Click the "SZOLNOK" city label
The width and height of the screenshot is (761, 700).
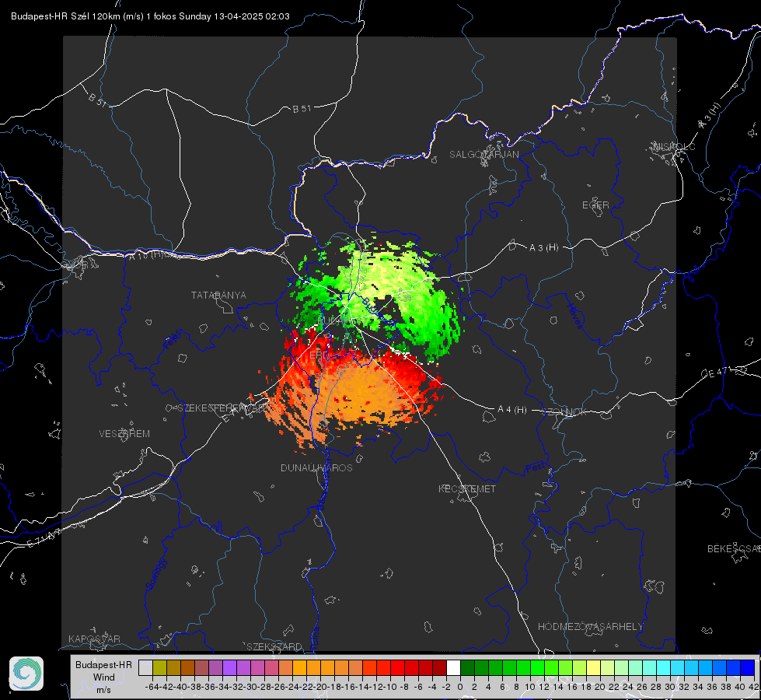[564, 412]
